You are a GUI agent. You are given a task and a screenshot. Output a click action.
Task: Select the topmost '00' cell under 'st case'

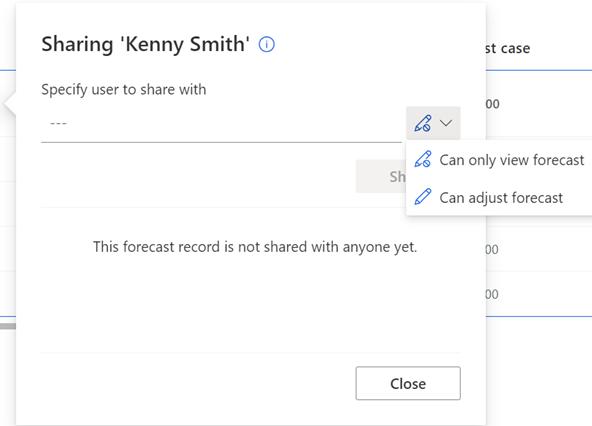(x=493, y=104)
